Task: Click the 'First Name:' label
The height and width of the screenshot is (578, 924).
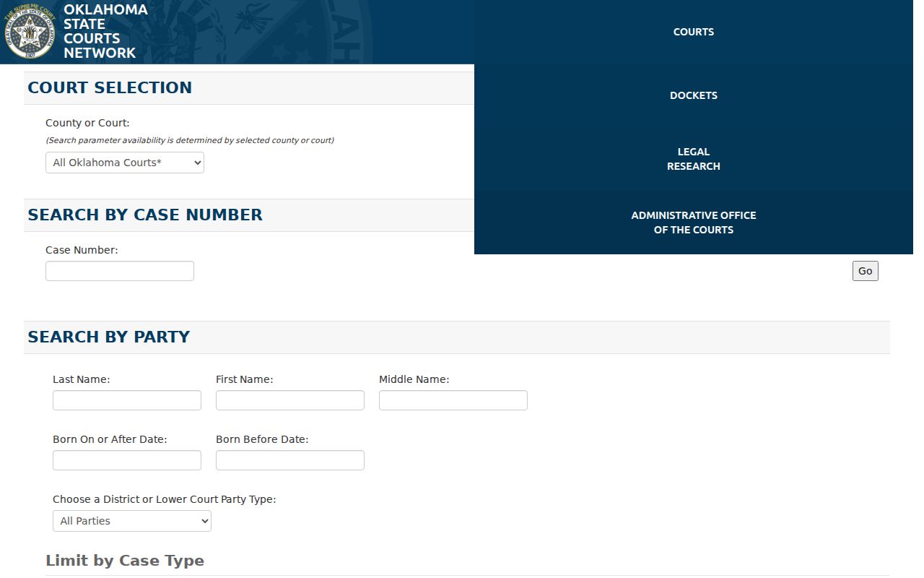Action: [245, 379]
